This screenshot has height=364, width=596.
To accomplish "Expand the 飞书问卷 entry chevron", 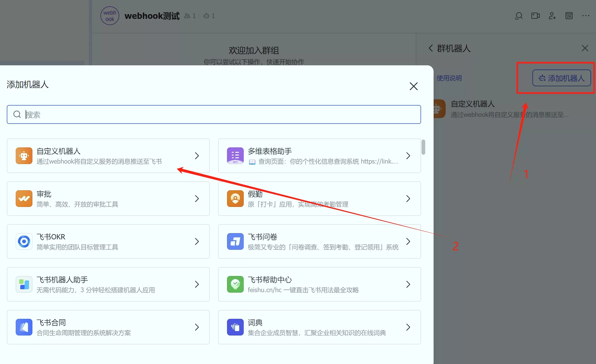I will coord(408,241).
